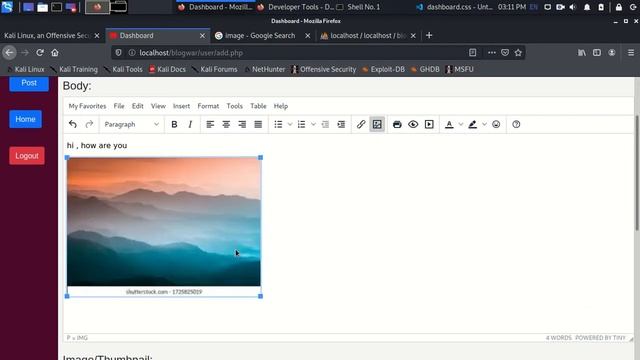Preview the post content
Image resolution: width=640 pixels, height=360 pixels.
point(413,124)
